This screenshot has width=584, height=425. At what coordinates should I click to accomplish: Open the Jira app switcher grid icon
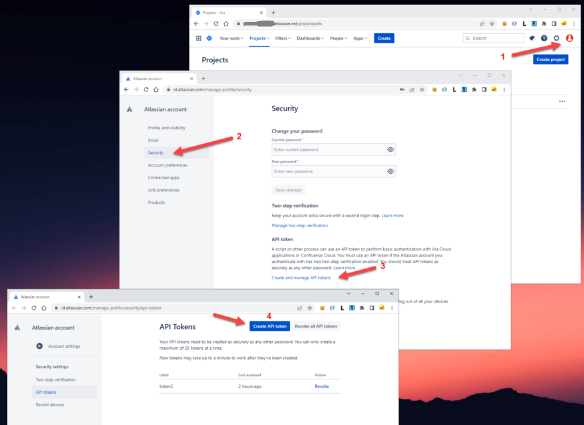pos(199,38)
